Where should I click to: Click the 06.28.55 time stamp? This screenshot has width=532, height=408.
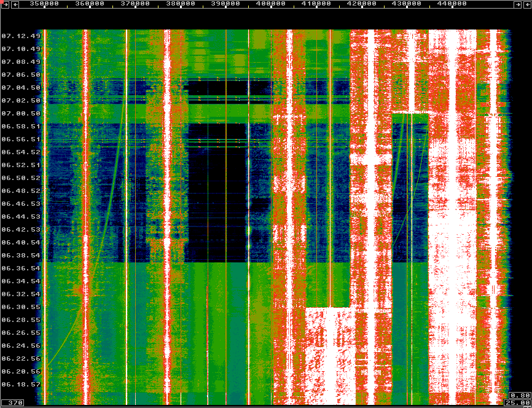(x=21, y=320)
